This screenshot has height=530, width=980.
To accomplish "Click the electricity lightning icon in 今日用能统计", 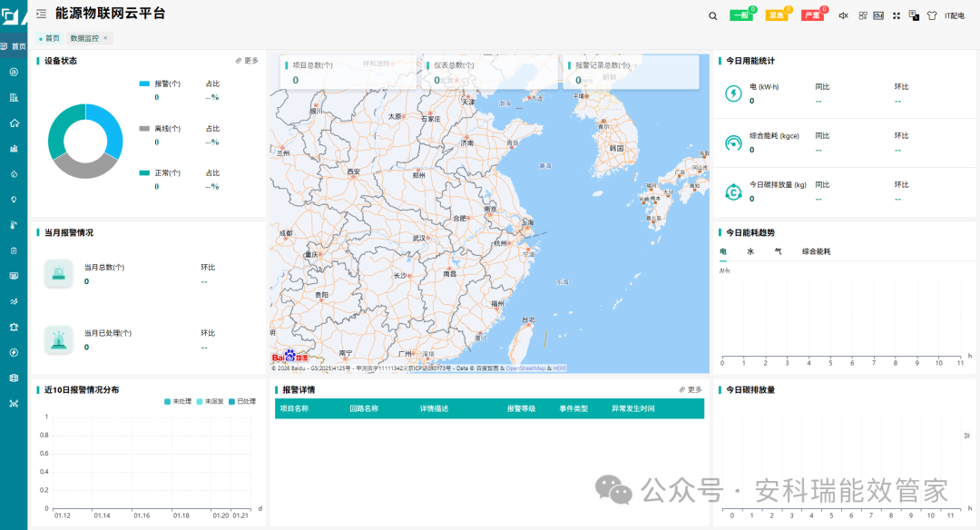I will pos(733,93).
